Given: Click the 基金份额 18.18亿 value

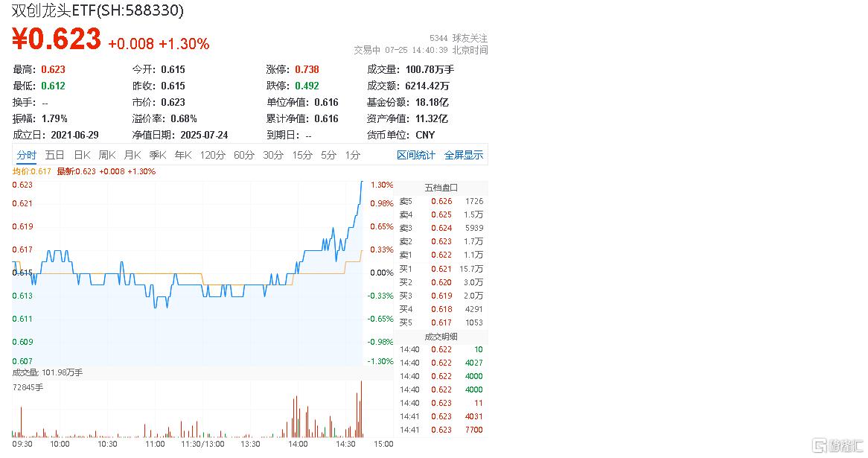Looking at the screenshot, I should (432, 102).
